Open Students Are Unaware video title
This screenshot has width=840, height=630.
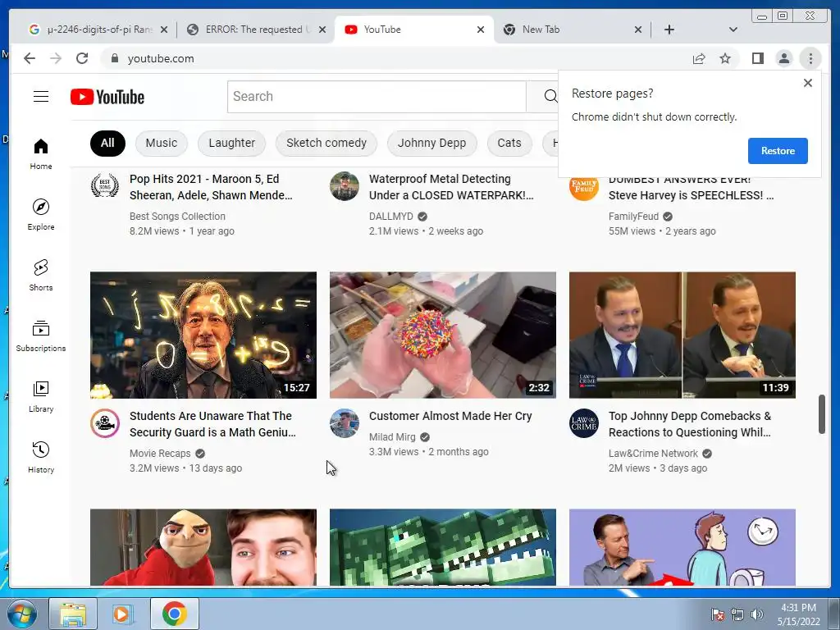coord(212,424)
